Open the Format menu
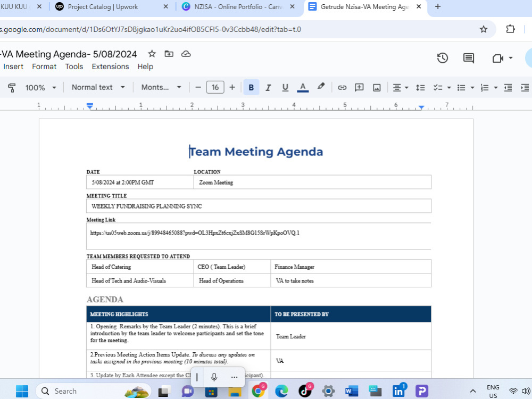Image resolution: width=532 pixels, height=399 pixels. point(44,66)
